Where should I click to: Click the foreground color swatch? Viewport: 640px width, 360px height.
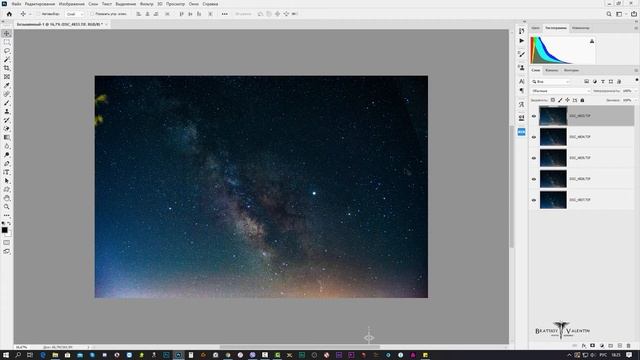(x=4, y=230)
